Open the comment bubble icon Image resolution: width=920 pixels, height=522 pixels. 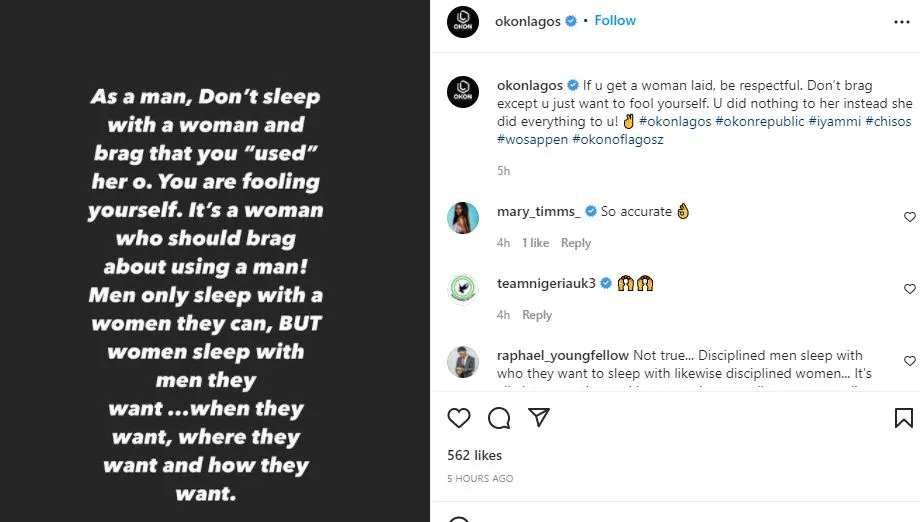coord(499,418)
